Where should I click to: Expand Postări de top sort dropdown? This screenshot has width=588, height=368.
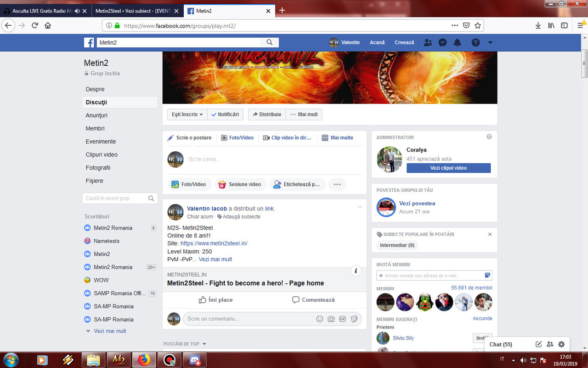tap(185, 344)
